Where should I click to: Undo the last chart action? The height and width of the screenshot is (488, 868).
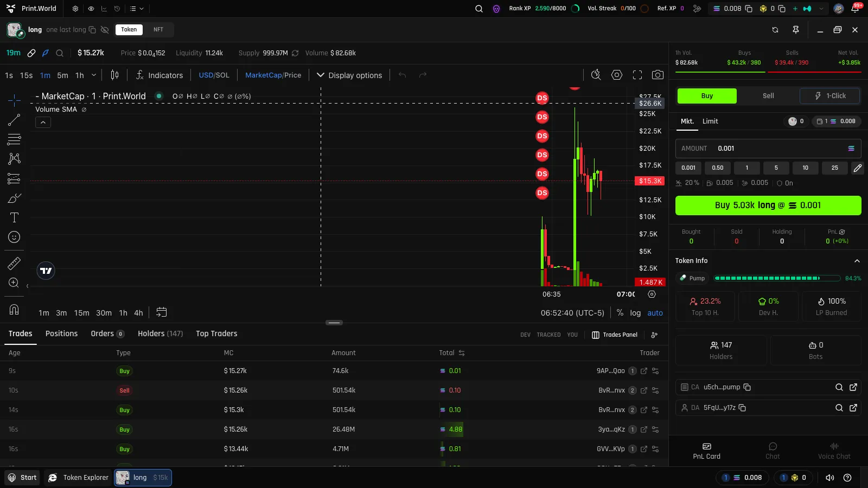(402, 75)
